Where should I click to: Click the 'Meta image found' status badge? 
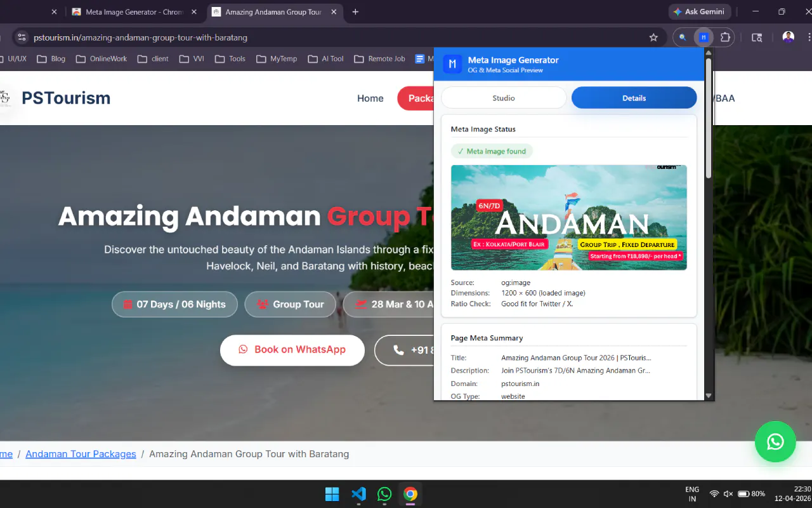click(x=492, y=152)
